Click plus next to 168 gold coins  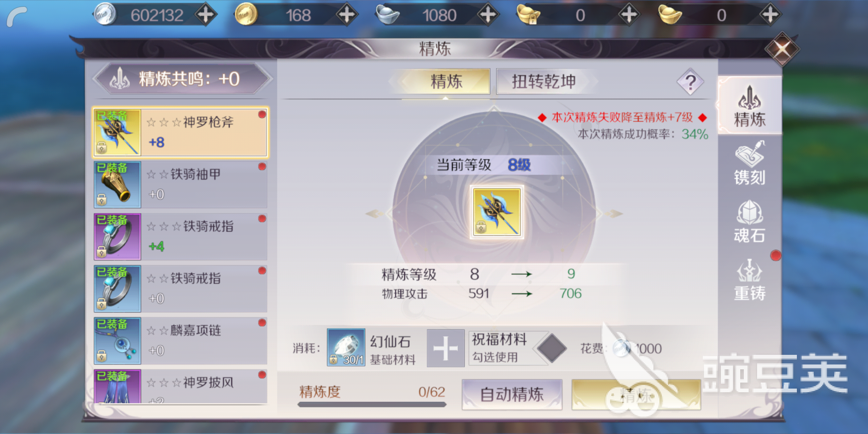347,15
